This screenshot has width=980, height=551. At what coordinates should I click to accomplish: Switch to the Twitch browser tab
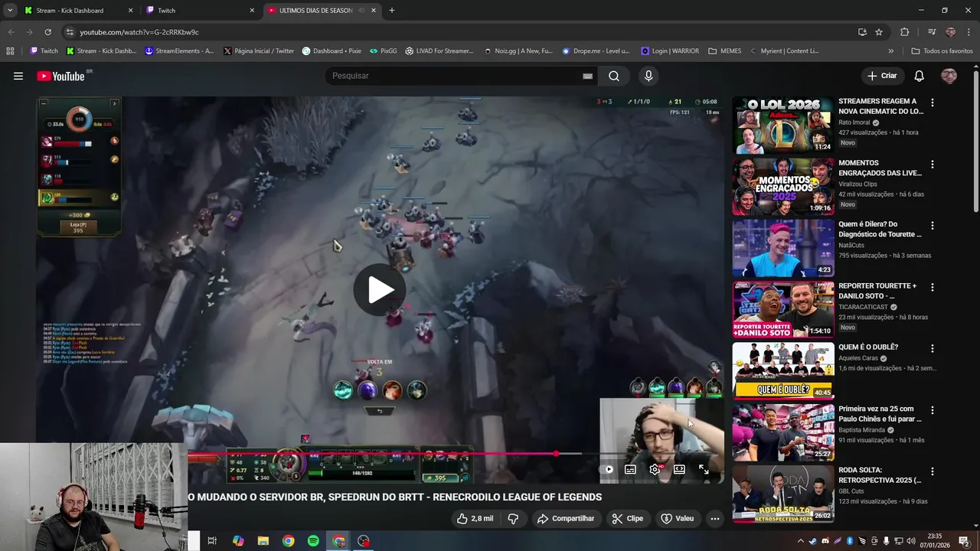(201, 11)
